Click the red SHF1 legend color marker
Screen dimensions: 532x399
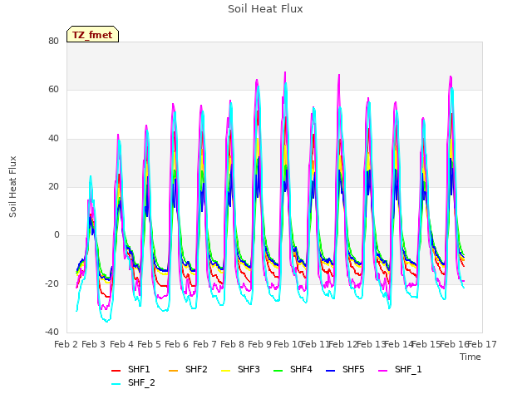click(116, 371)
